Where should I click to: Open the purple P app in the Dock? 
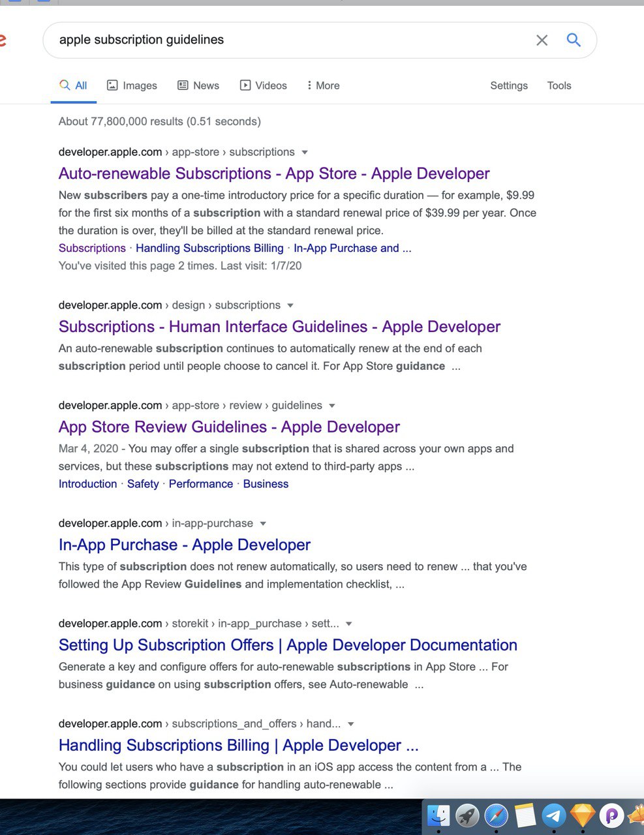[612, 815]
